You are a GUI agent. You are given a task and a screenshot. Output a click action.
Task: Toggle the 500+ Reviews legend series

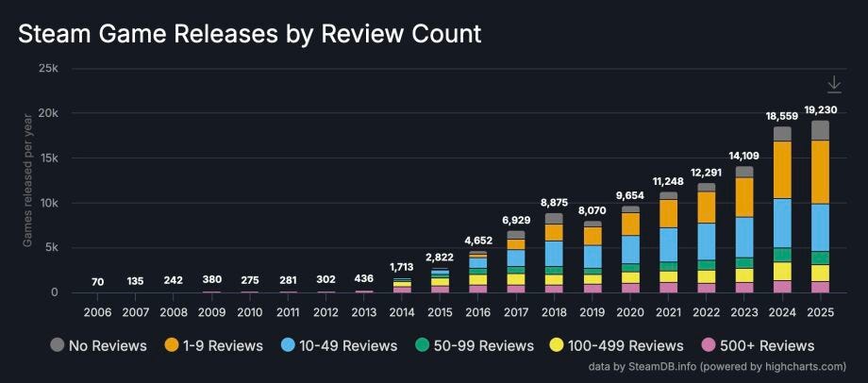click(x=758, y=346)
